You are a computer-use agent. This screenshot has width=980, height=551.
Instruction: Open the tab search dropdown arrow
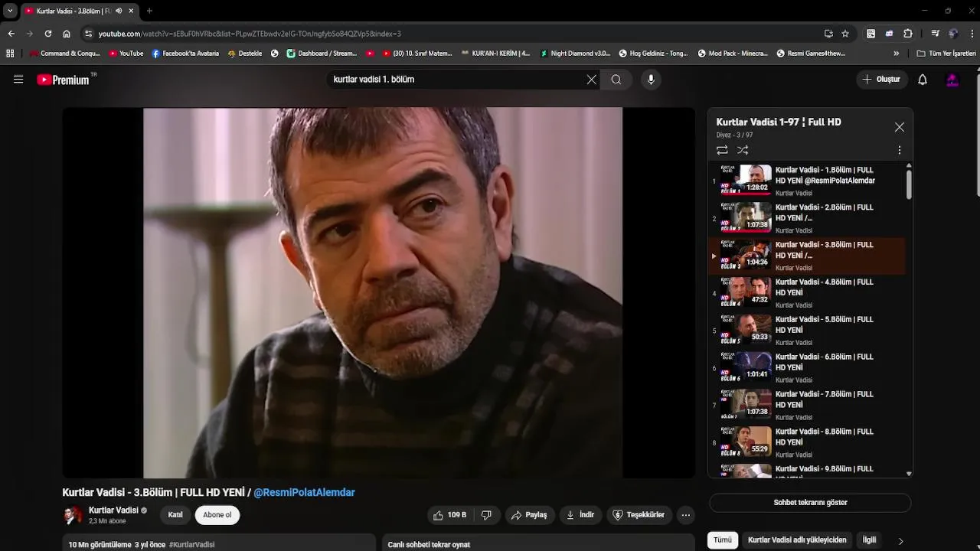[10, 11]
